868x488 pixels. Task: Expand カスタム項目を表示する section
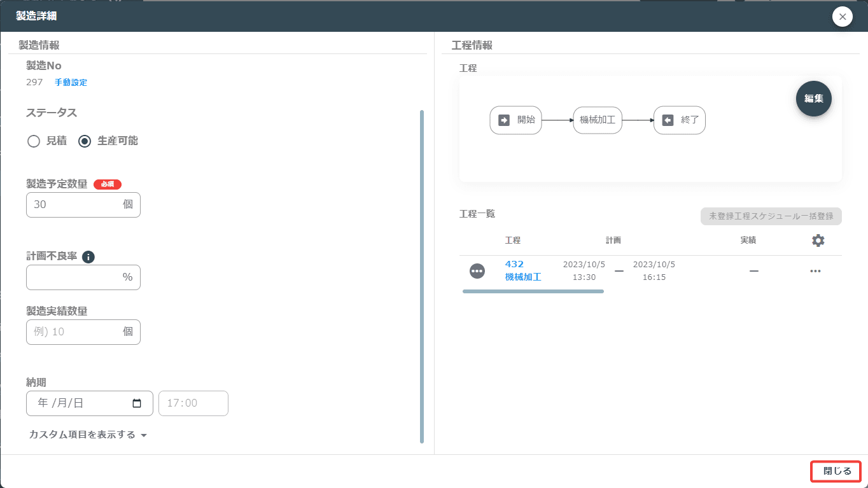pyautogui.click(x=88, y=435)
